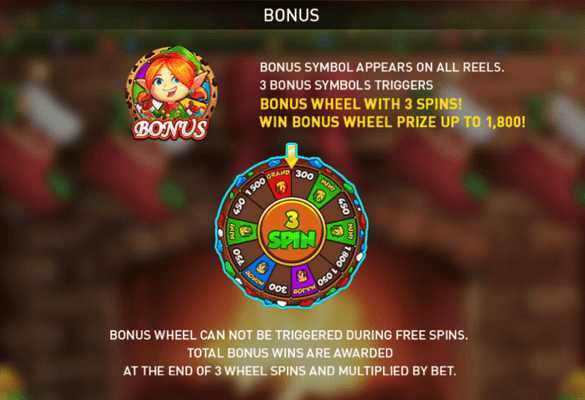Viewport: 585px width, 400px height.
Task: Click the free spins restriction note text
Action: [288, 335]
